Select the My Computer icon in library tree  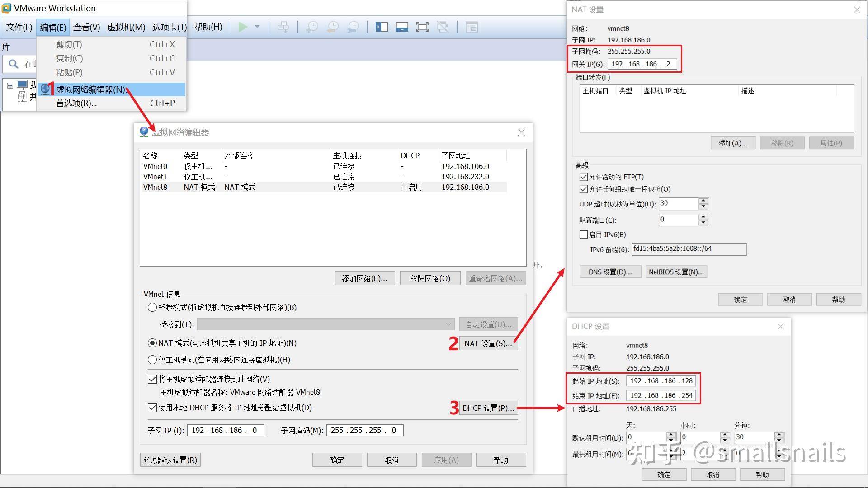(x=22, y=84)
